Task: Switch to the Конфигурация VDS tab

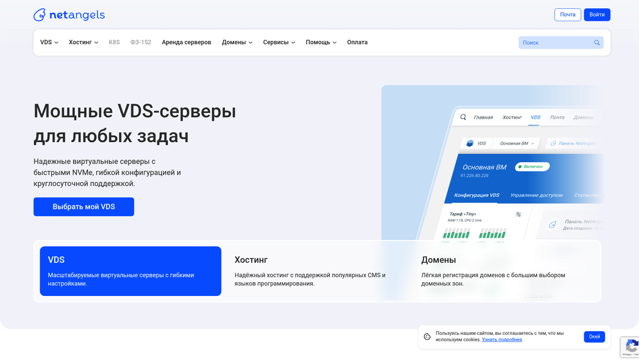Action: (x=477, y=195)
